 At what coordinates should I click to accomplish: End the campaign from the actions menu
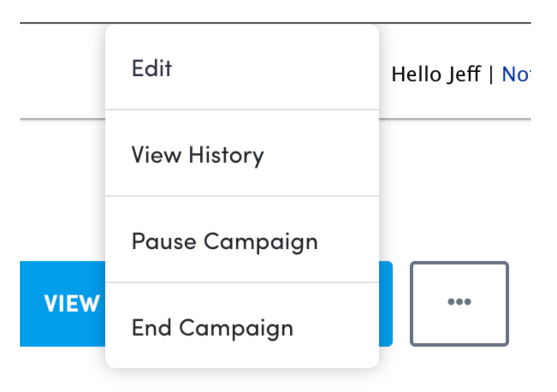(212, 328)
